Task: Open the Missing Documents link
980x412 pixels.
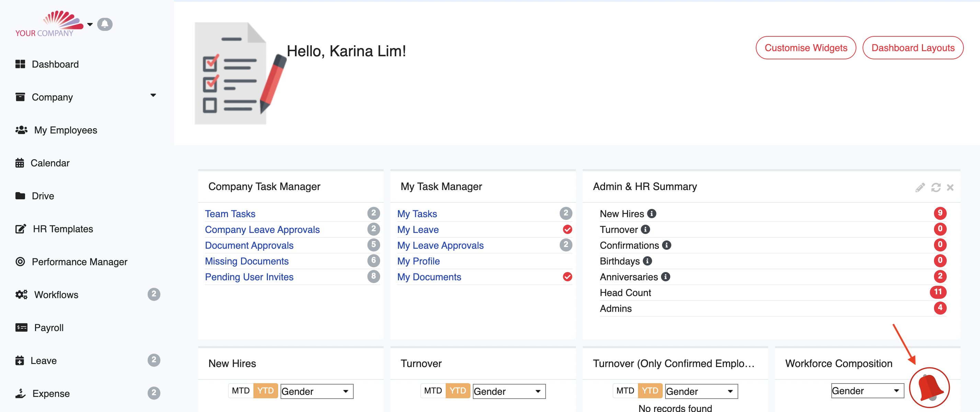Action: (x=247, y=261)
